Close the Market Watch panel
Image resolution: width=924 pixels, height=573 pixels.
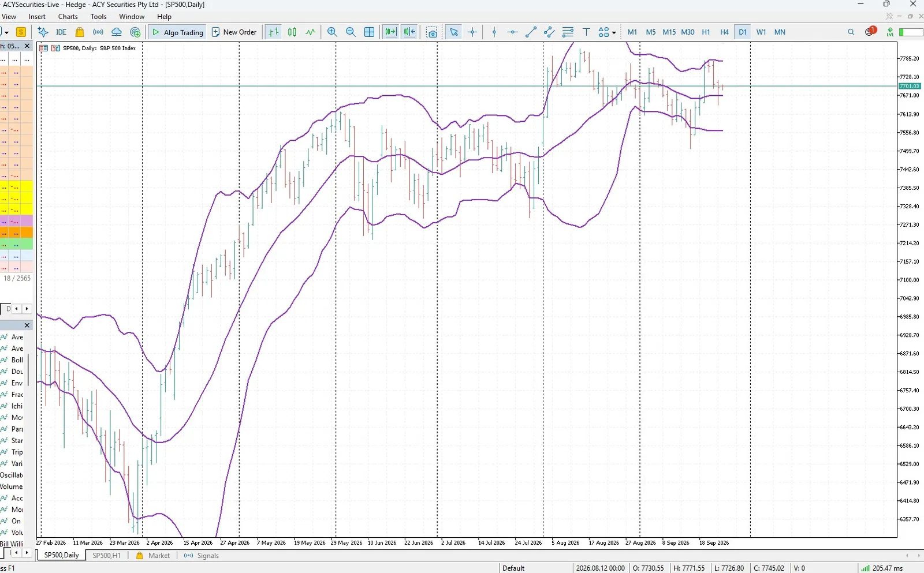[x=27, y=46]
